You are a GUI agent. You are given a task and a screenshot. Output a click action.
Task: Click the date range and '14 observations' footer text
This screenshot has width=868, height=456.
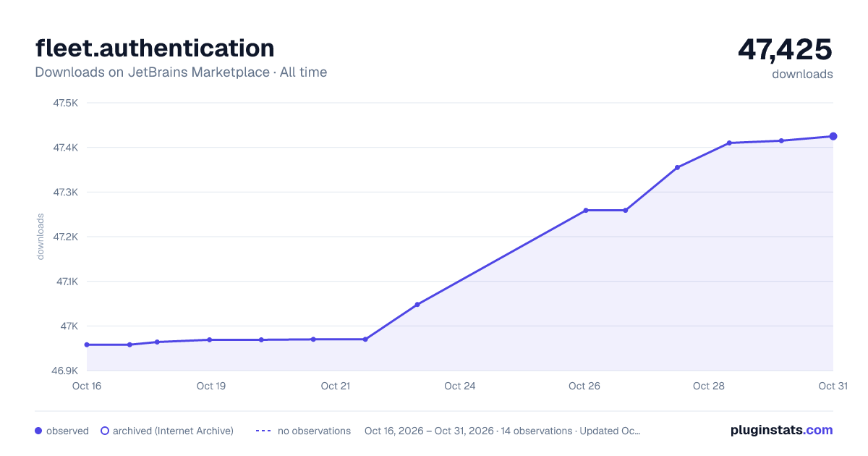(x=503, y=431)
